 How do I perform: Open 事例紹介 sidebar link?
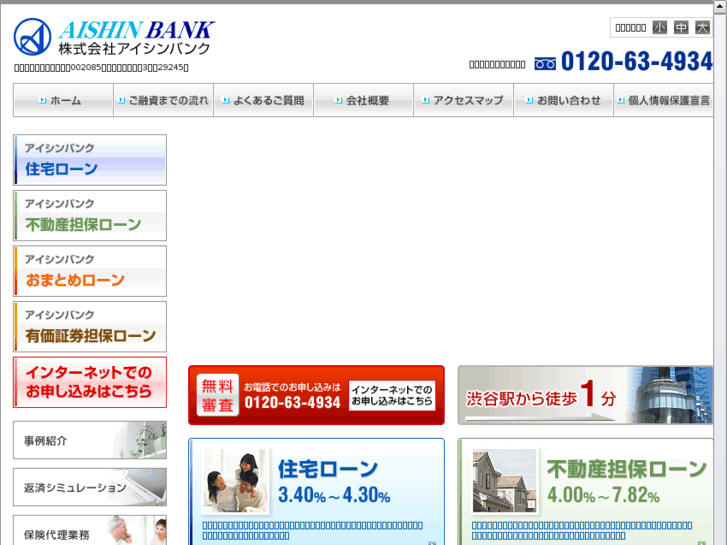pyautogui.click(x=90, y=440)
